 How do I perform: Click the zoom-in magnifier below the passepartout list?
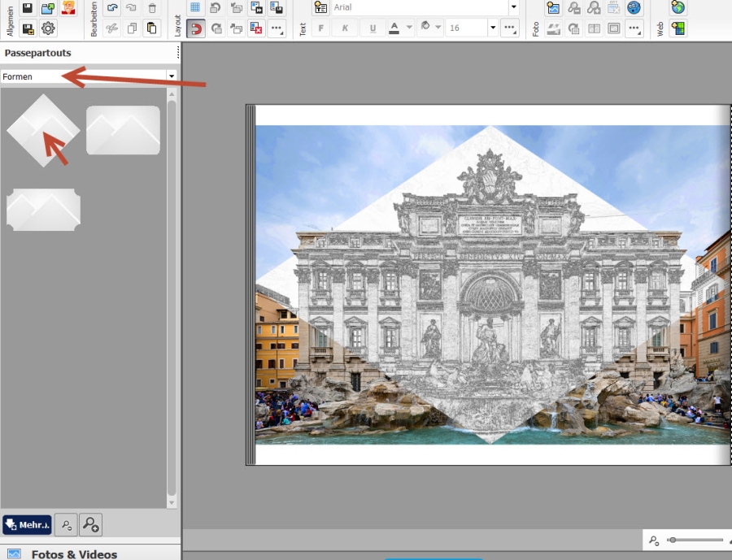pyautogui.click(x=90, y=524)
